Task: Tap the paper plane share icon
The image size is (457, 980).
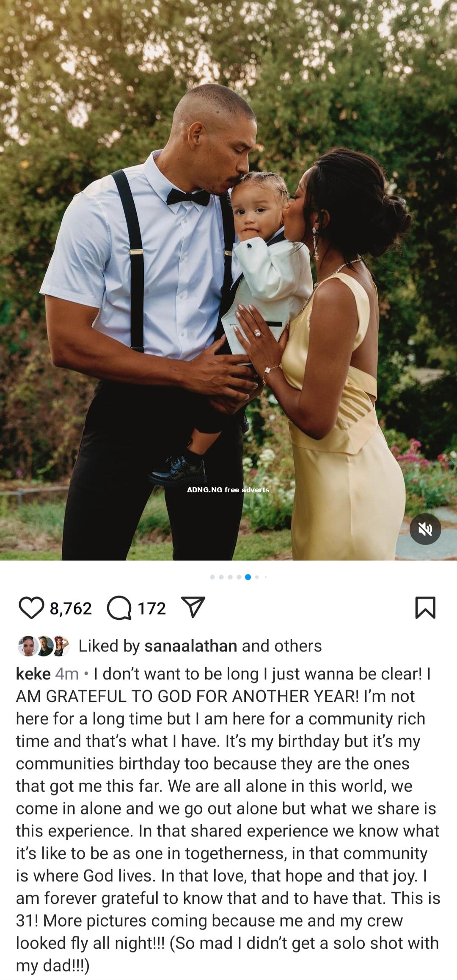Action: [193, 607]
